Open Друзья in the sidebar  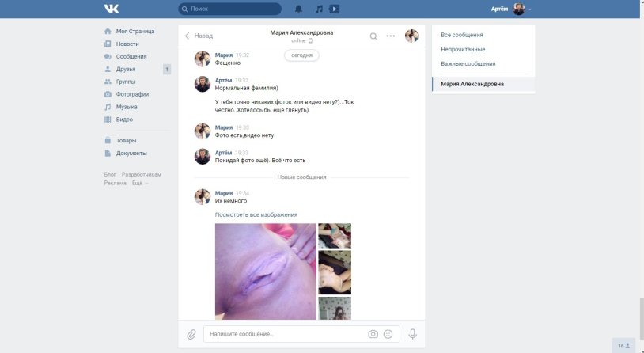point(126,70)
